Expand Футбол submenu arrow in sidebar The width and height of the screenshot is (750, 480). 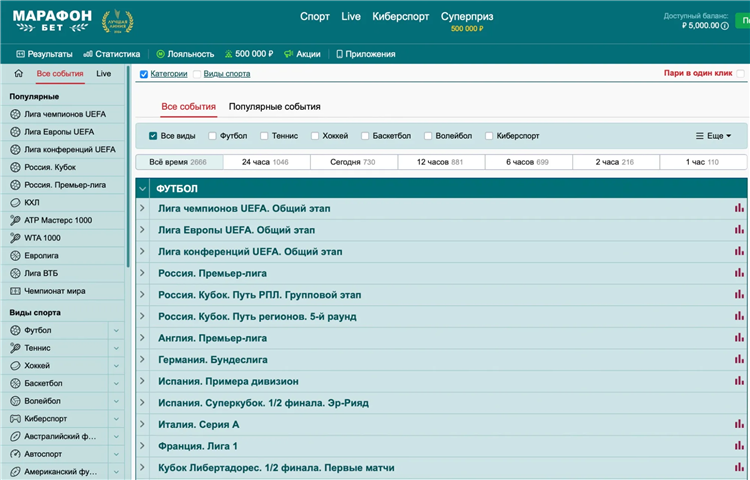116,330
